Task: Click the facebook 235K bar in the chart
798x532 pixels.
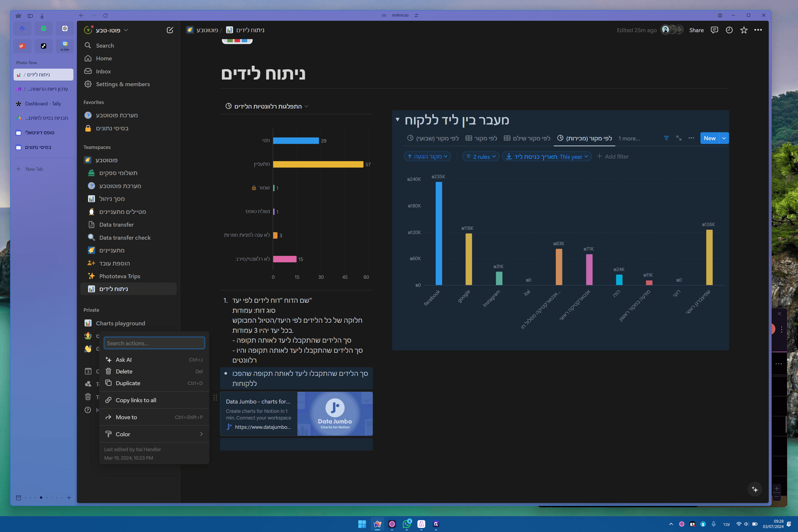Action: pyautogui.click(x=439, y=234)
